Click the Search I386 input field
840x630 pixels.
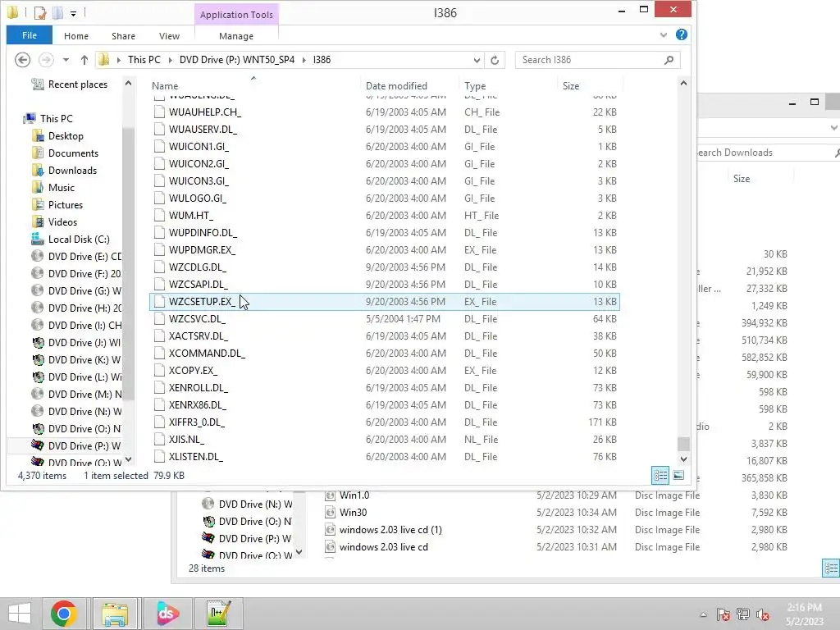coord(589,60)
